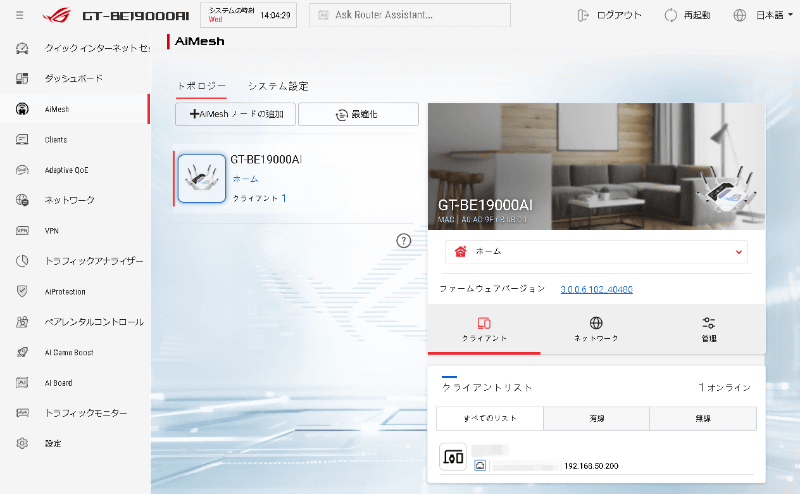Open firmware version 3.0.0.6.102_40480 link
Image resolution: width=800 pixels, height=494 pixels.
pos(596,289)
